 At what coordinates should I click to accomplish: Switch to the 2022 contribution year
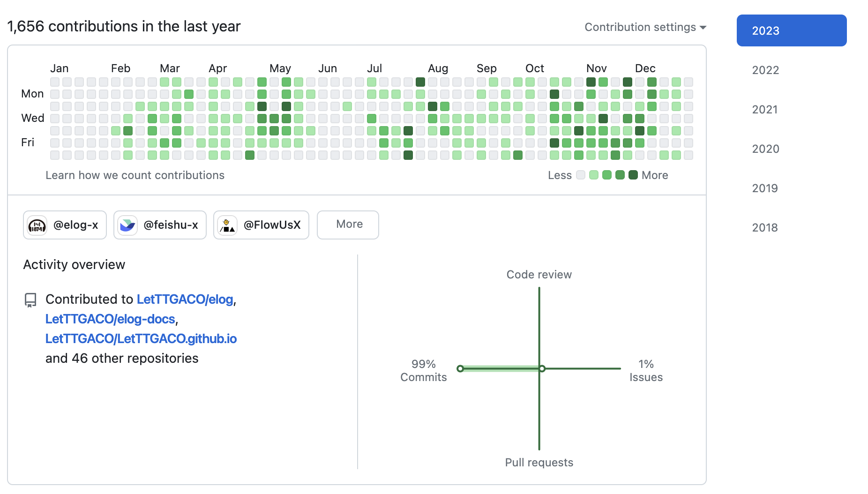[765, 70]
